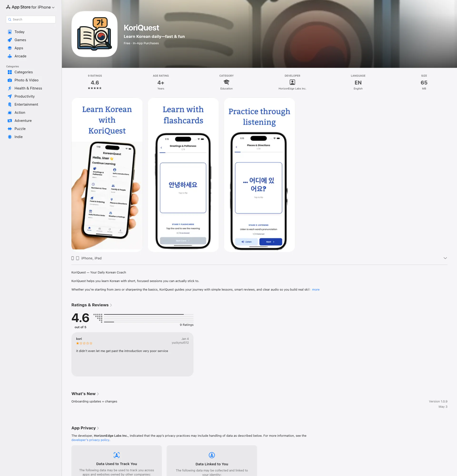The height and width of the screenshot is (476, 457).
Task: Open Data Linked to You card
Action: tap(212, 461)
